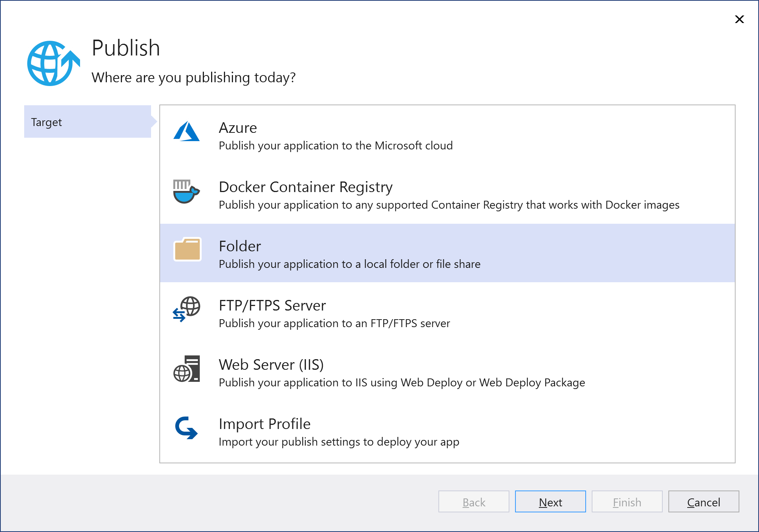Screen dimensions: 759x532
Task: Select Docker Container Registry title
Action: click(x=306, y=187)
